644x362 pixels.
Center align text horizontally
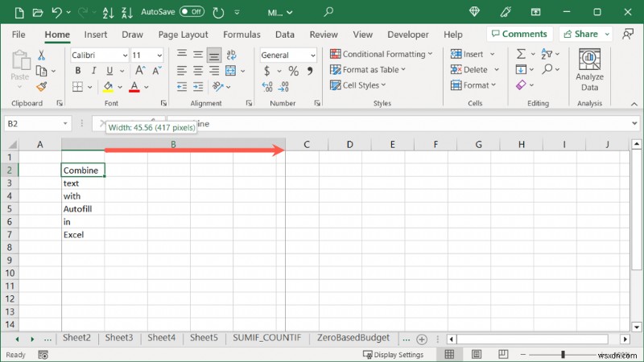coord(198,71)
